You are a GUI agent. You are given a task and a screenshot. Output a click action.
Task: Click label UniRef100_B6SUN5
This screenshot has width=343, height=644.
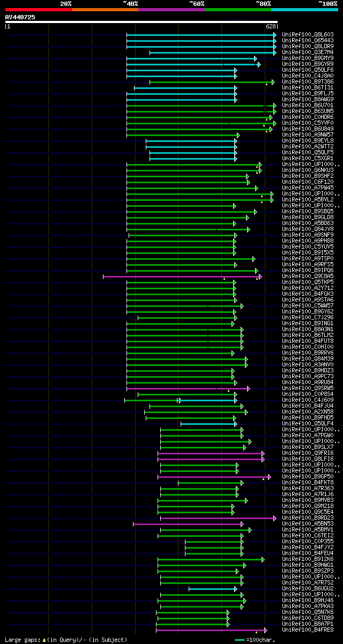[307, 111]
